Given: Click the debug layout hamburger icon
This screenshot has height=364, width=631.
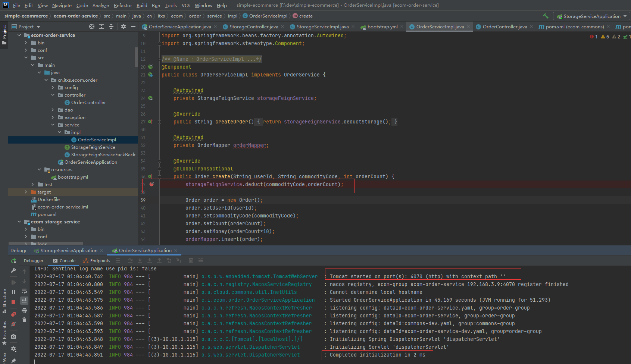Looking at the screenshot, I should 118,260.
